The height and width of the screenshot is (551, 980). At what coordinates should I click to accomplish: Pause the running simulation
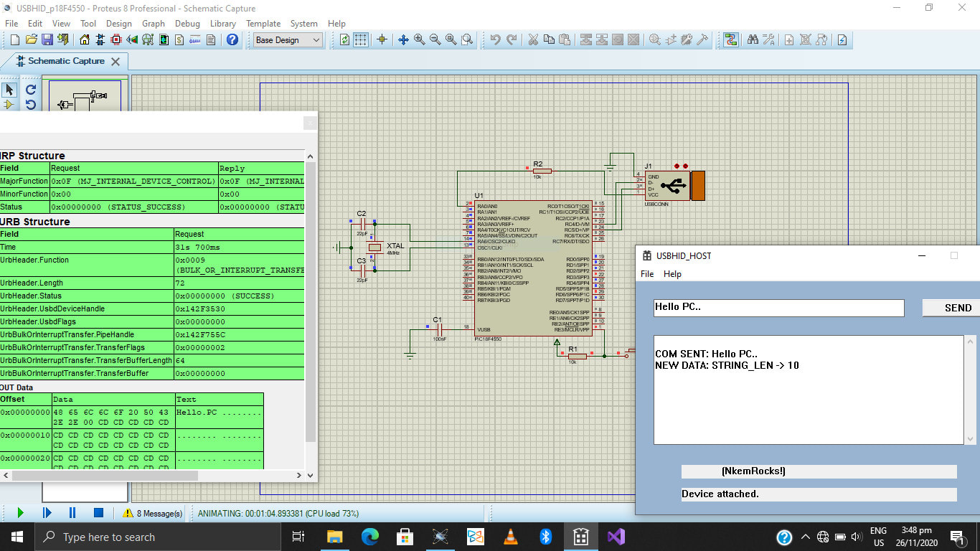point(72,513)
